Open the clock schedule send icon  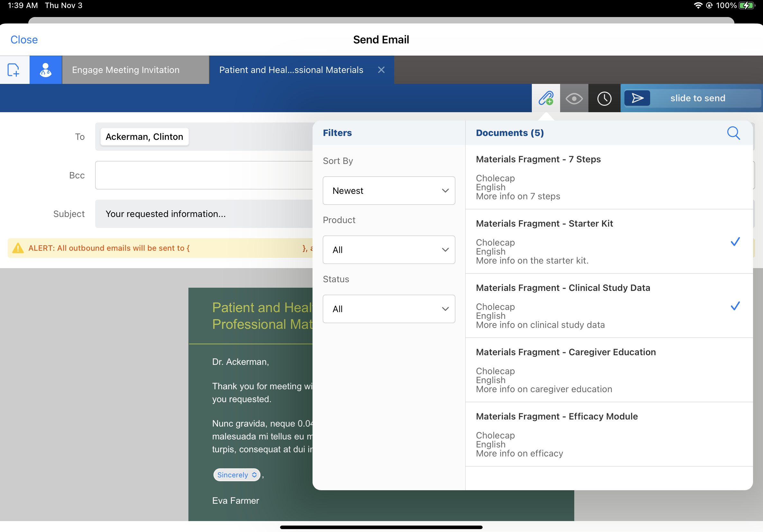(x=604, y=98)
